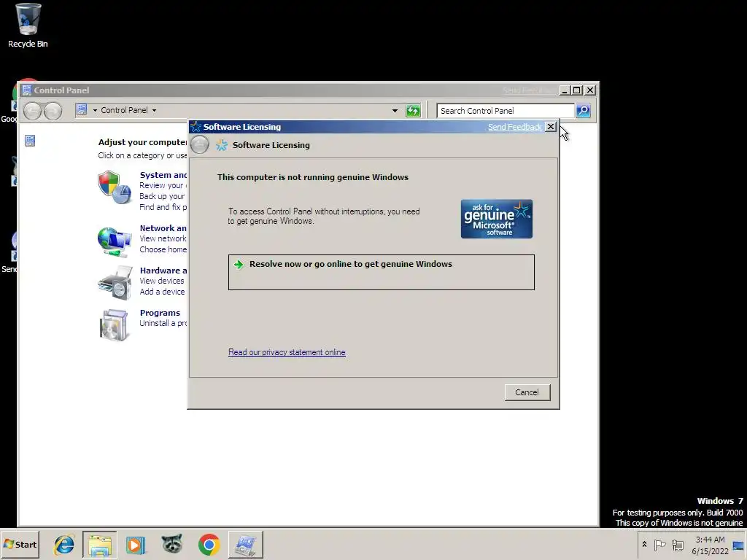
Task: Click the green refresh button in address bar
Action: click(413, 111)
